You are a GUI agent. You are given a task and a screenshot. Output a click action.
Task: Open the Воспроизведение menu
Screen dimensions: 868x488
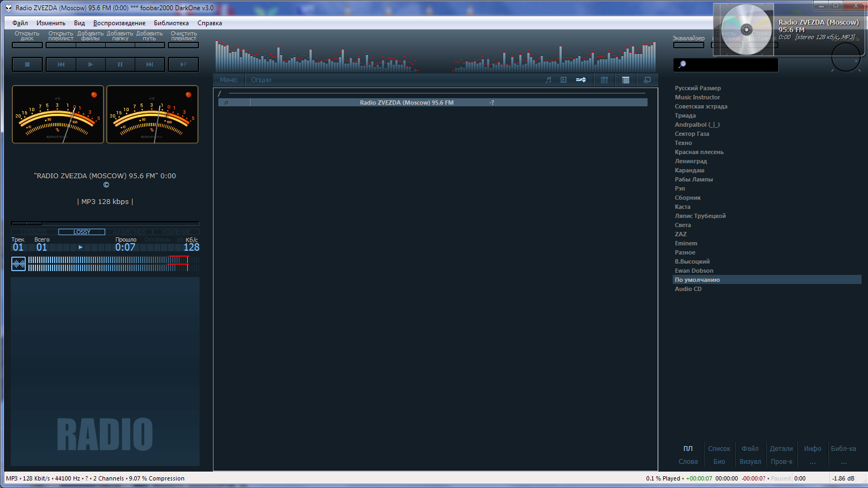coord(119,23)
